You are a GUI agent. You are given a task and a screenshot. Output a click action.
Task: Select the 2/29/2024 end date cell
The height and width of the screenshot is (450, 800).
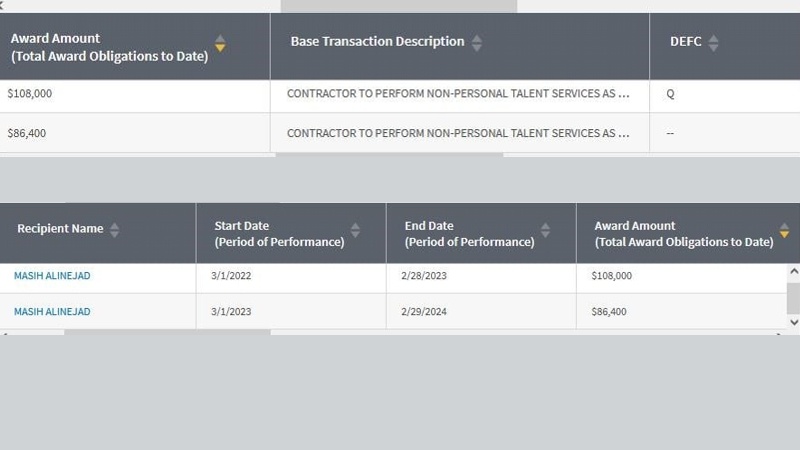tap(481, 311)
